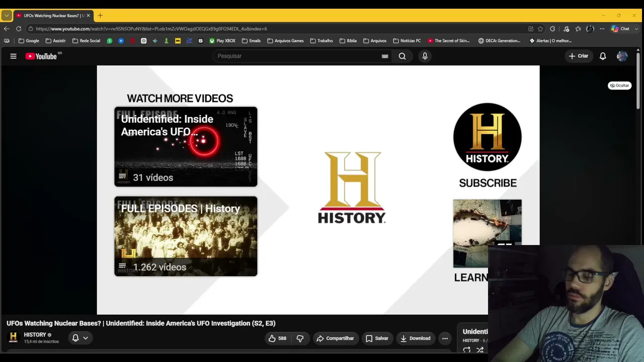
Task: Open the Alertas | O melhor bookmark
Action: pyautogui.click(x=550, y=41)
